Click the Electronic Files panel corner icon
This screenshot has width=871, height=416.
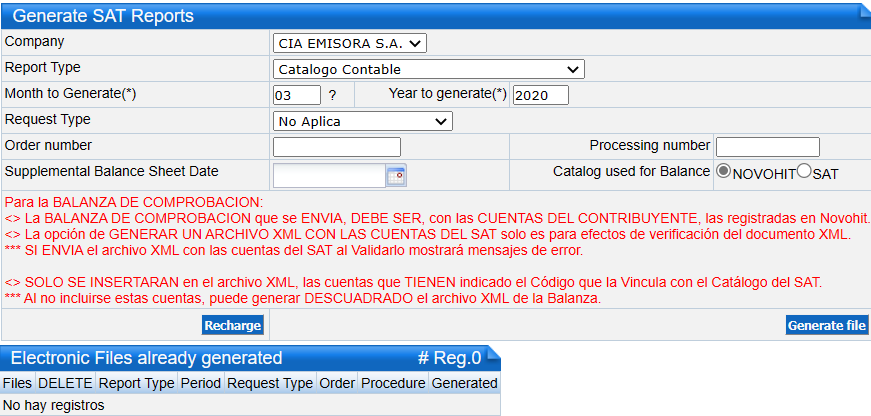492,355
